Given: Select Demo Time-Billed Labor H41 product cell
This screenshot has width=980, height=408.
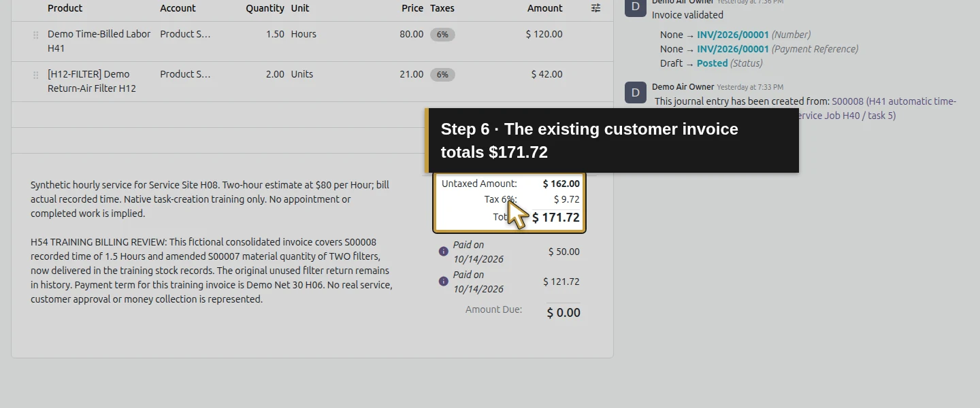Looking at the screenshot, I should tap(99, 41).
